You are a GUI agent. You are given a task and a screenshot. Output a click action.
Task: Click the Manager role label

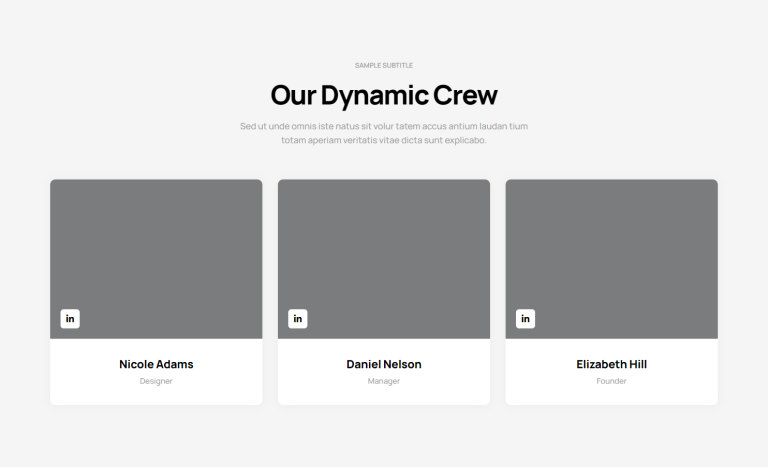pos(384,381)
